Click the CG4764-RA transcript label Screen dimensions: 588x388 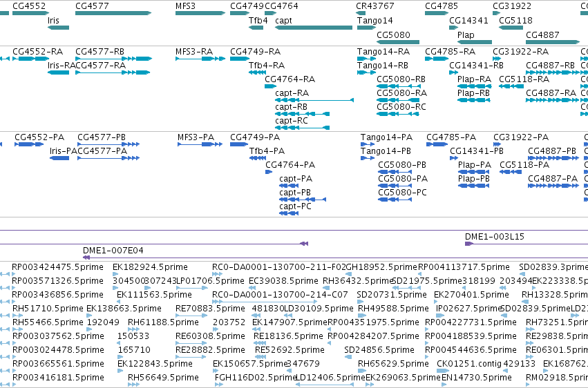(x=290, y=79)
